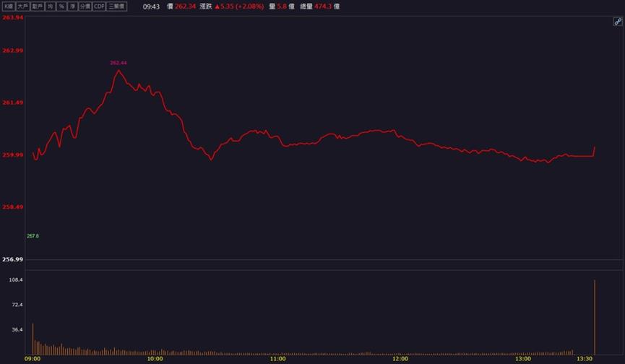
Task: Click the 11:00 time axis label
Action: click(x=278, y=359)
